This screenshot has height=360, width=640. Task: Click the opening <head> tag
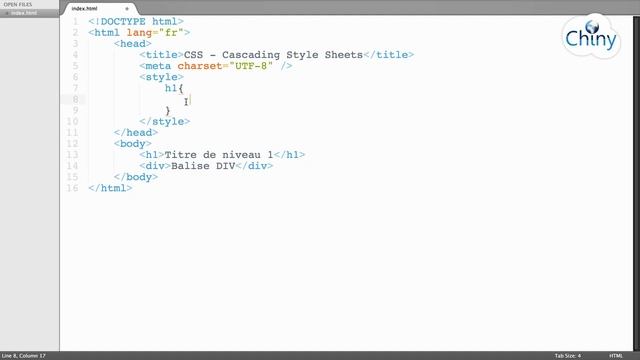[133, 44]
